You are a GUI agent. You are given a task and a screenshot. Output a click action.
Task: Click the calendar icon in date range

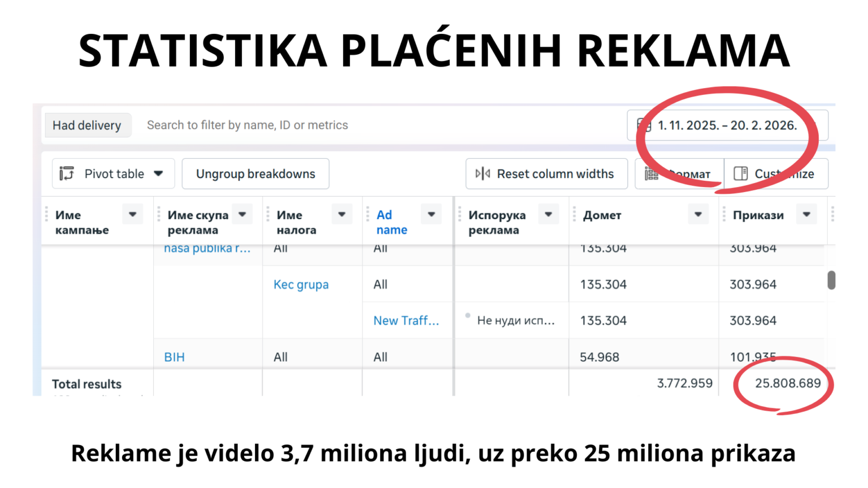pyautogui.click(x=644, y=125)
